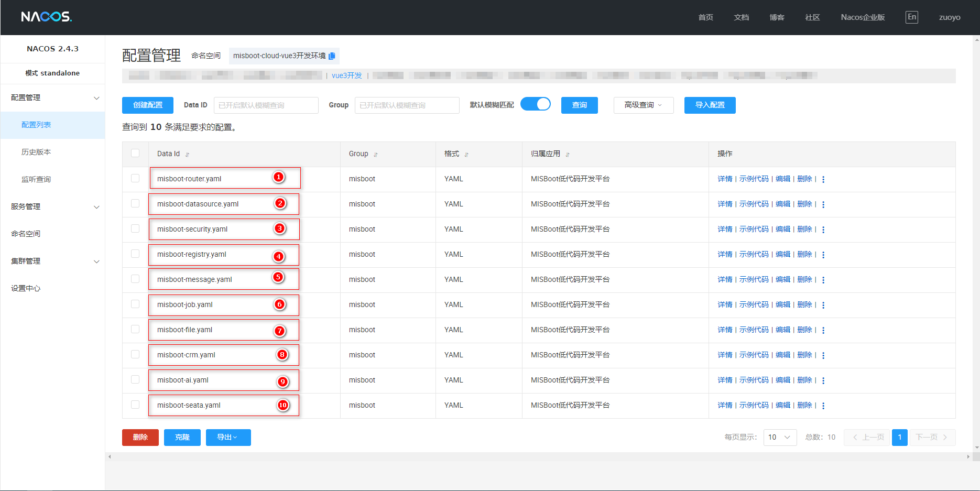
Task: Expand 服务管理 sidebar menu
Action: 52,206
